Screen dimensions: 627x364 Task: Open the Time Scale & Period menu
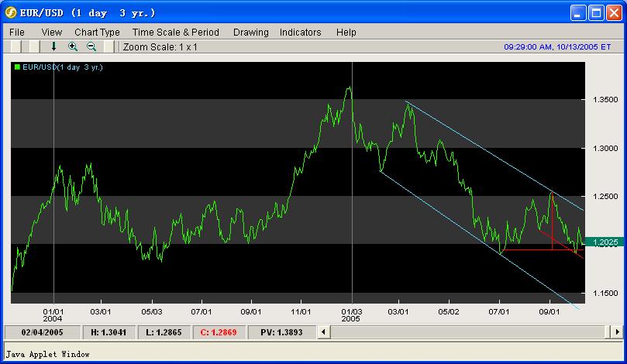[x=175, y=33]
